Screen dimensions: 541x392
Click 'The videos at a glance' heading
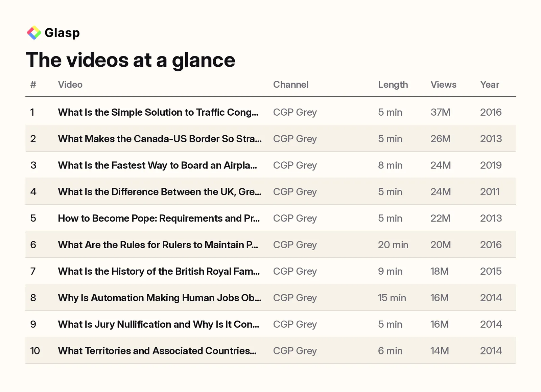tap(131, 60)
